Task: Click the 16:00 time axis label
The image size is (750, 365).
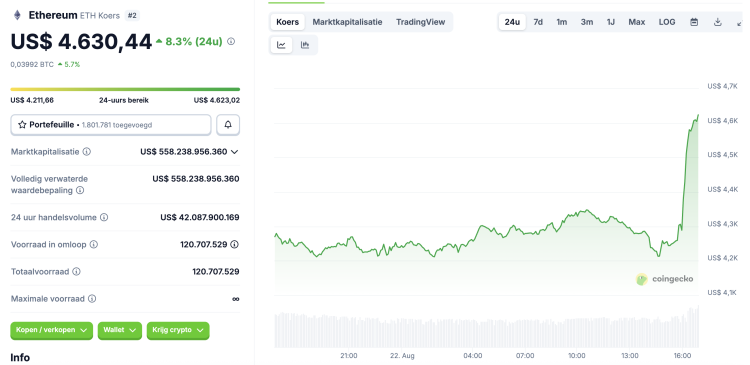Action: [682, 356]
